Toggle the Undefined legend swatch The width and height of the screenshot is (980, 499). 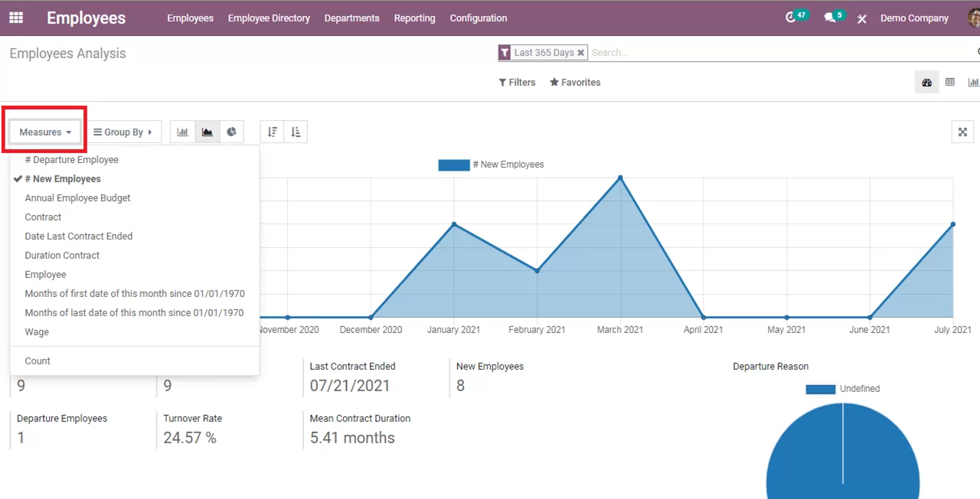tap(820, 389)
